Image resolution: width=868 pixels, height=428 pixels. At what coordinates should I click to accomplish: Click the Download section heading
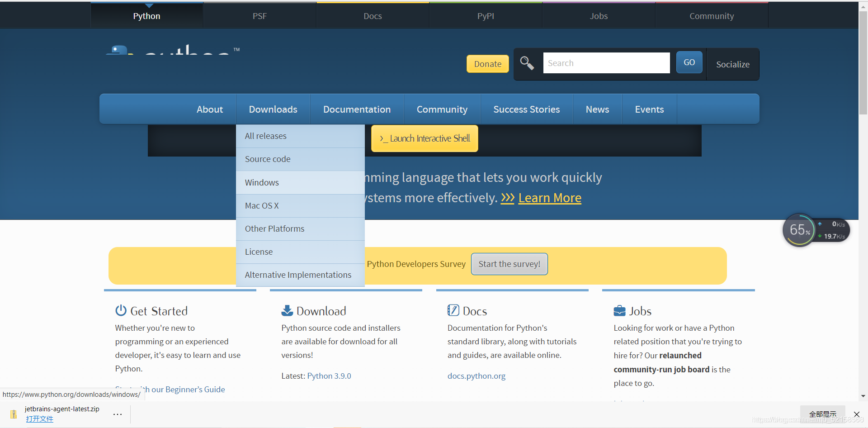pos(321,311)
